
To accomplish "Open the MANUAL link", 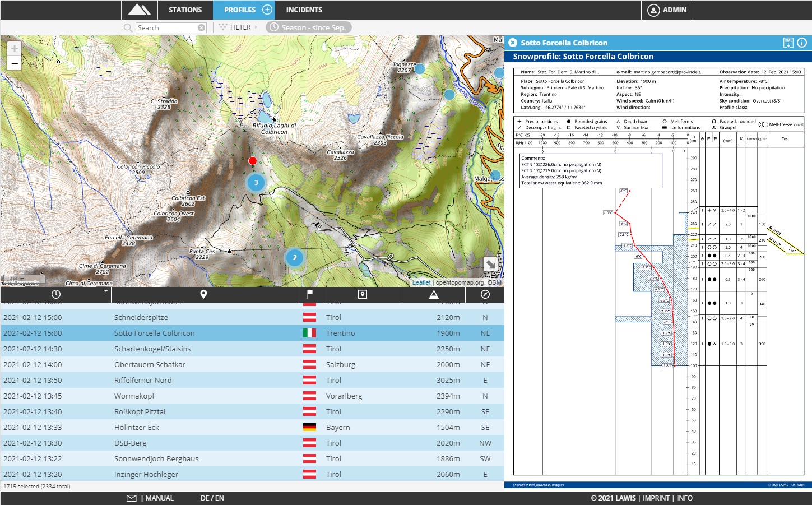I will coord(160,498).
